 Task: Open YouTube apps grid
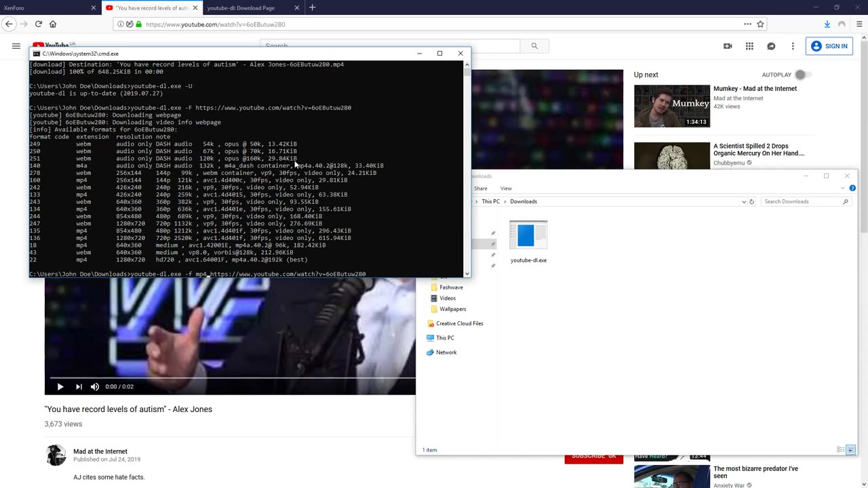[749, 46]
